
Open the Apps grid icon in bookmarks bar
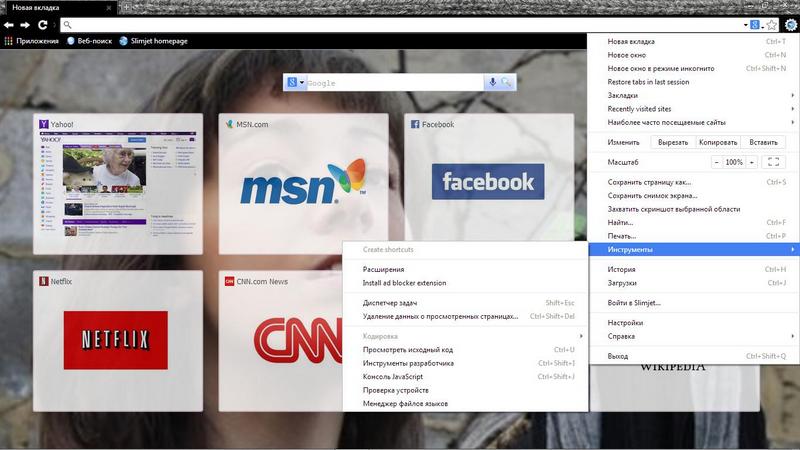pos(8,41)
